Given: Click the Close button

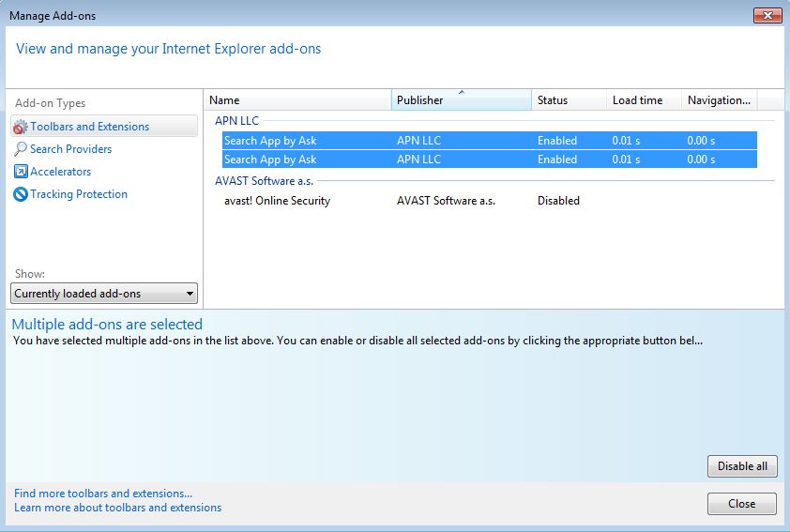Looking at the screenshot, I should (742, 504).
